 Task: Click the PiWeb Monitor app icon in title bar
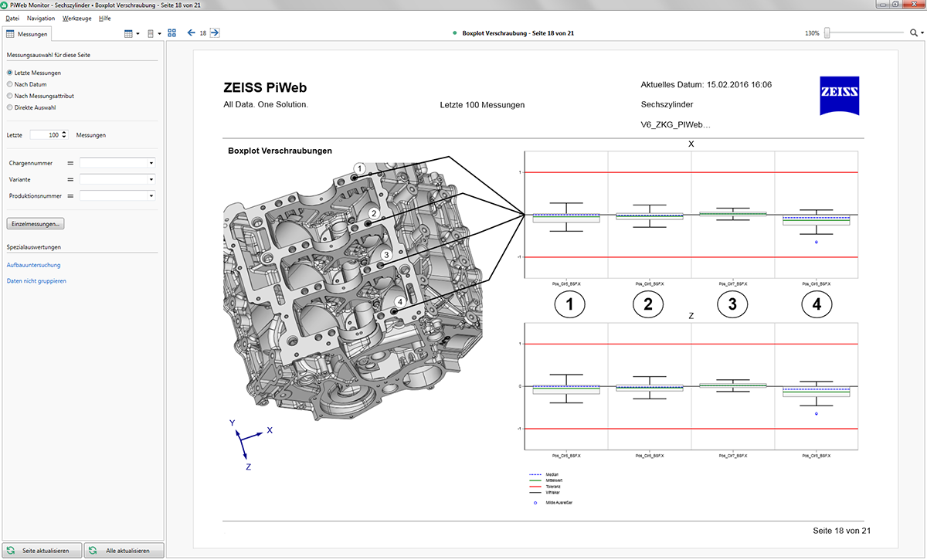coord(5,5)
